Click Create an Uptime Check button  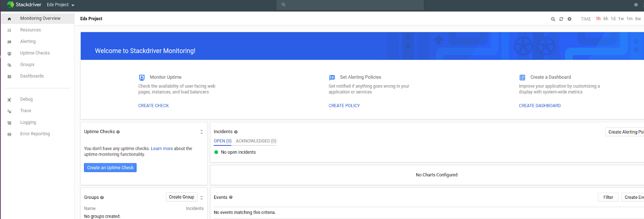pos(110,168)
